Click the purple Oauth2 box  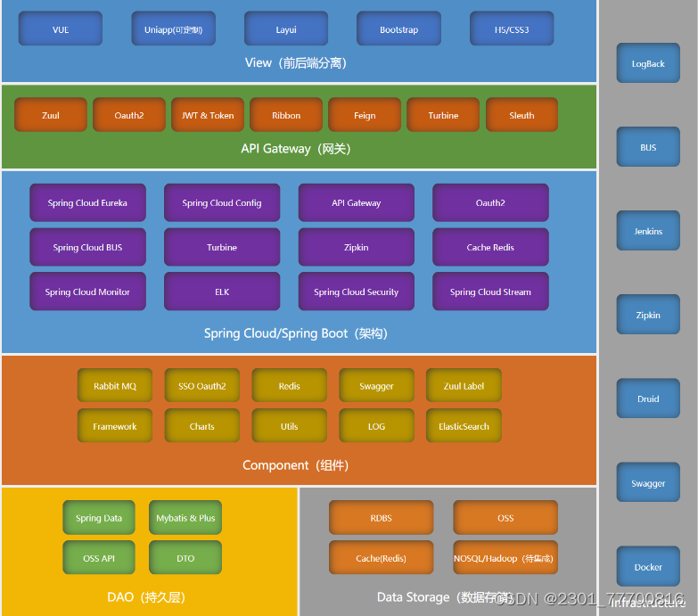point(490,202)
